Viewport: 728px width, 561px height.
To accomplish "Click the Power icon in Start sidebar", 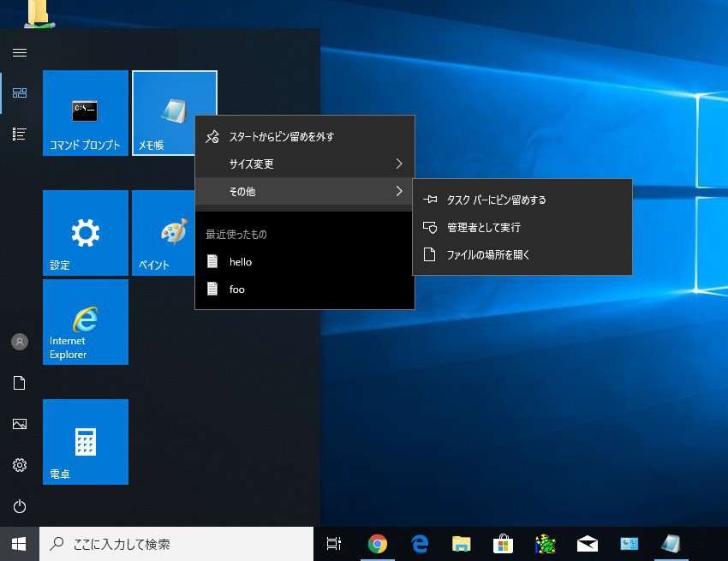I will click(19, 506).
